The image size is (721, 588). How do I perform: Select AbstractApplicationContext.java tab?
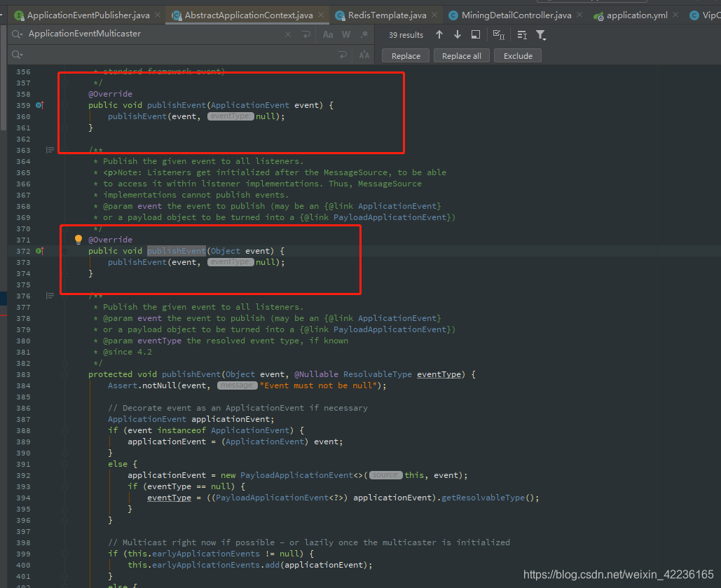point(249,15)
